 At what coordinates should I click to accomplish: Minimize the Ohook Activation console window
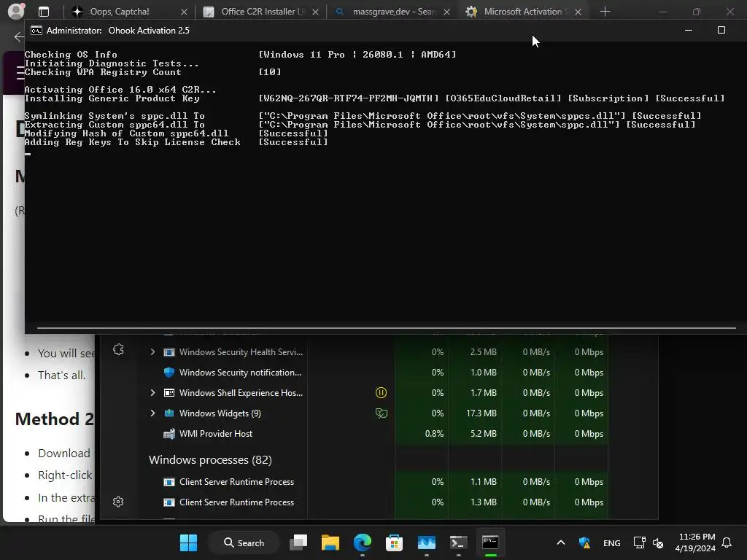689,30
